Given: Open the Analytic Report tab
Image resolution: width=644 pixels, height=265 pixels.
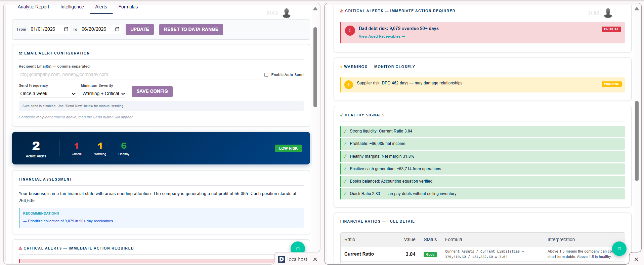Looking at the screenshot, I should click(x=33, y=7).
